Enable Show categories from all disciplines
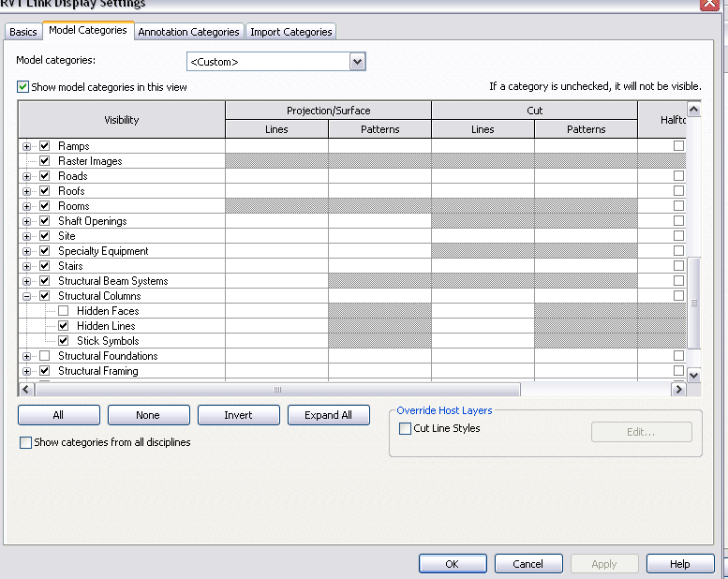The width and height of the screenshot is (728, 579). point(25,442)
